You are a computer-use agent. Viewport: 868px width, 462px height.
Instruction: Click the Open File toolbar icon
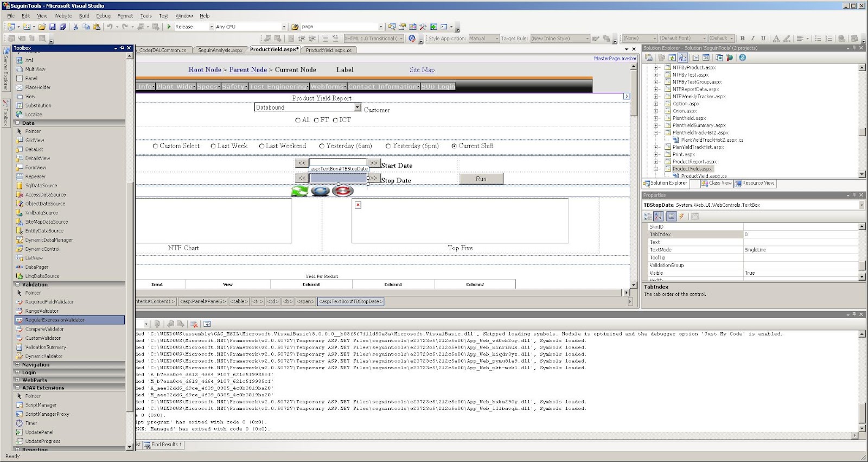coord(42,27)
